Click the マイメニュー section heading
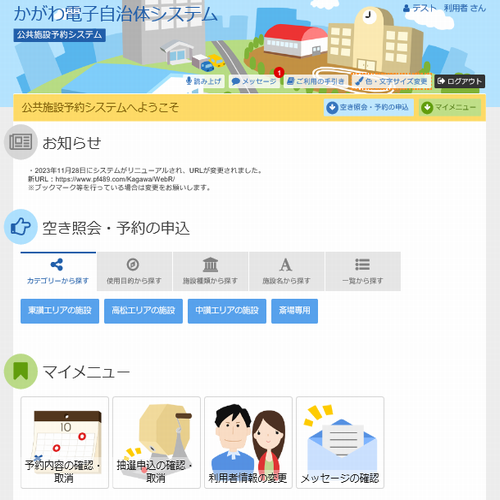500x500 pixels. [x=86, y=372]
